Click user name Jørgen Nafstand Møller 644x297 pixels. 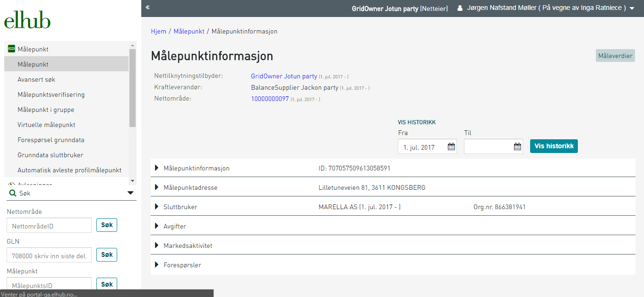pos(501,8)
